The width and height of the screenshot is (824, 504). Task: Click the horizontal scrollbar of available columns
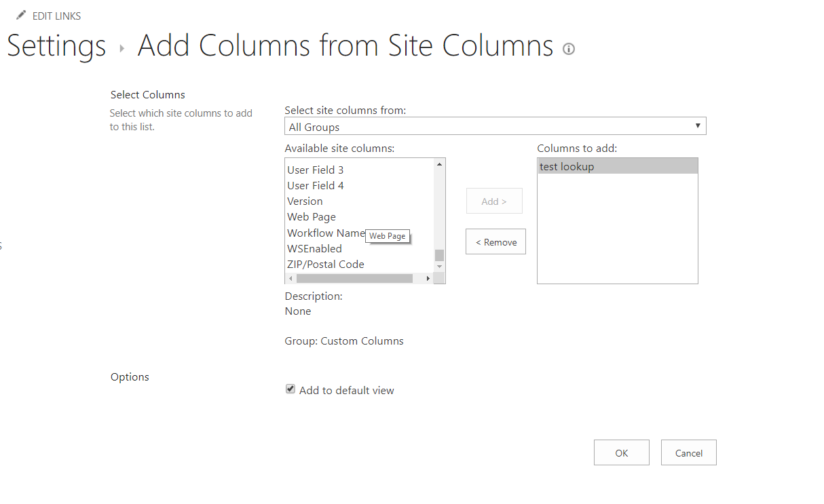click(x=354, y=278)
